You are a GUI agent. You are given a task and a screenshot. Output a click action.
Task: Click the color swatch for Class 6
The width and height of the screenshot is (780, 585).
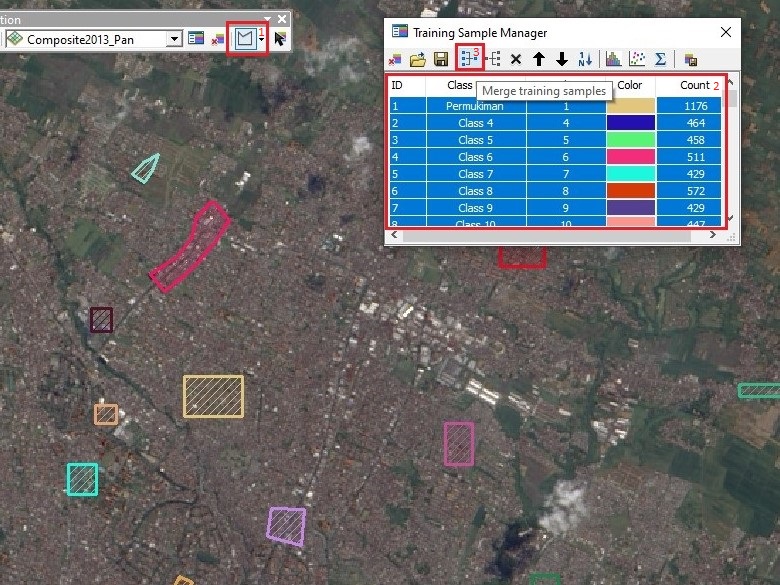630,157
